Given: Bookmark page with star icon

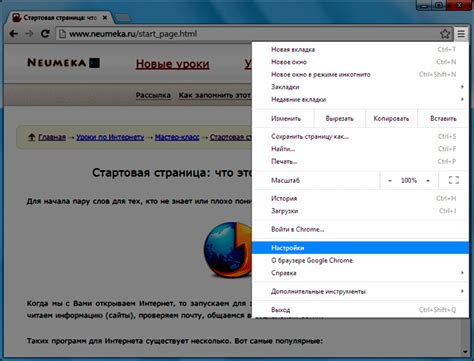Looking at the screenshot, I should [445, 34].
